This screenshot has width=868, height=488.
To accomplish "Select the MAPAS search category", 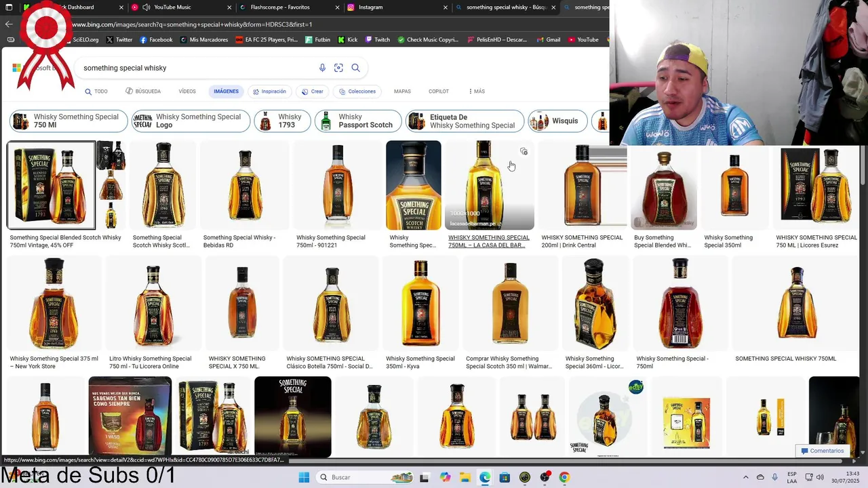I will [402, 91].
